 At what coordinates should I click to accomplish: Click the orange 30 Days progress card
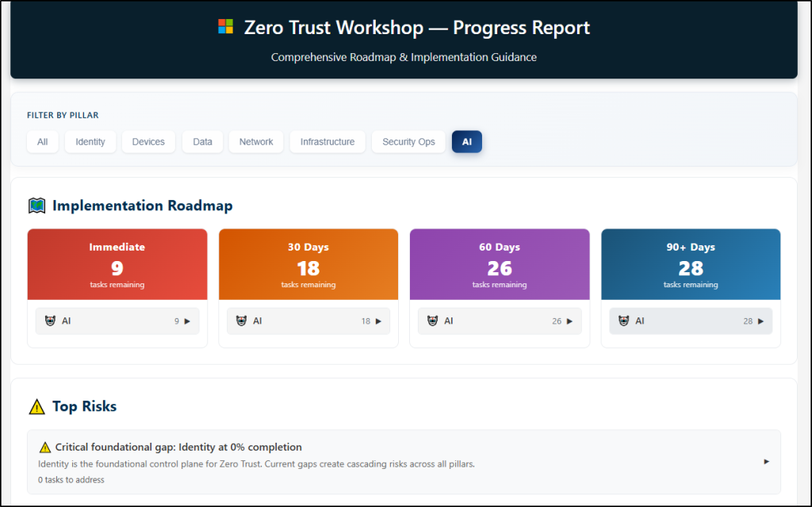308,264
